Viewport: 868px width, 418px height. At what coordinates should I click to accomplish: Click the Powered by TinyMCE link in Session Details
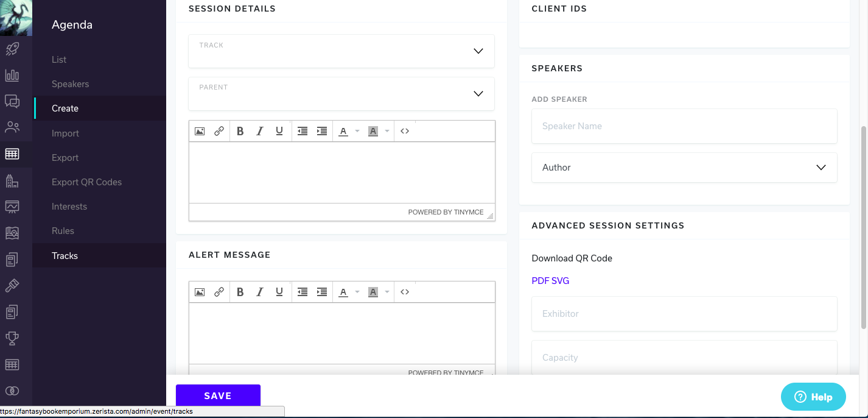pos(446,212)
